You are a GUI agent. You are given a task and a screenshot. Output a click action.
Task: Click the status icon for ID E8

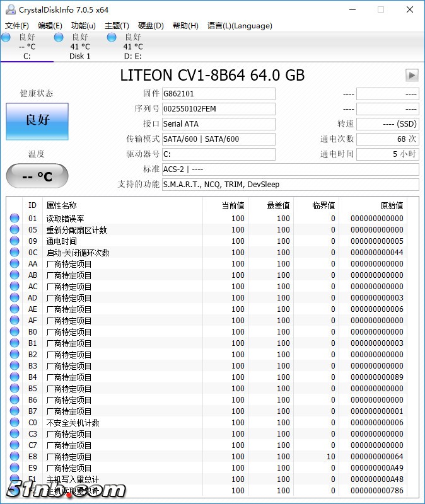[x=15, y=456]
